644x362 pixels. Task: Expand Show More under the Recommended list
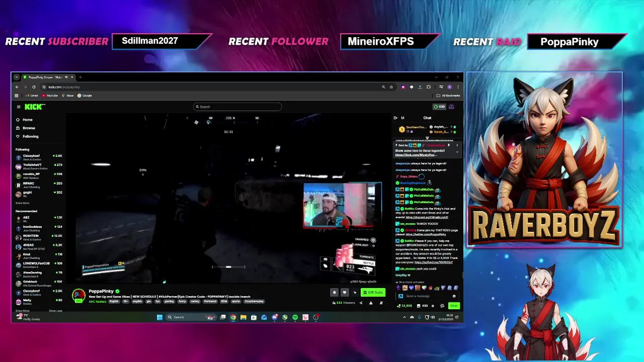22,311
